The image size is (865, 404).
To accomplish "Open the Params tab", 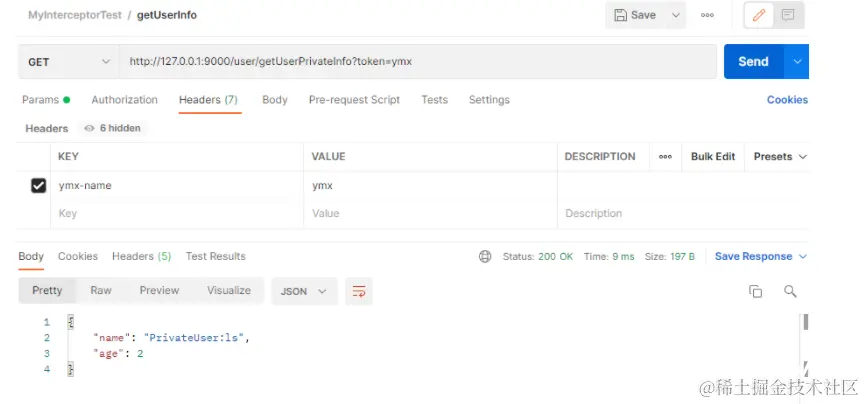I will click(46, 100).
